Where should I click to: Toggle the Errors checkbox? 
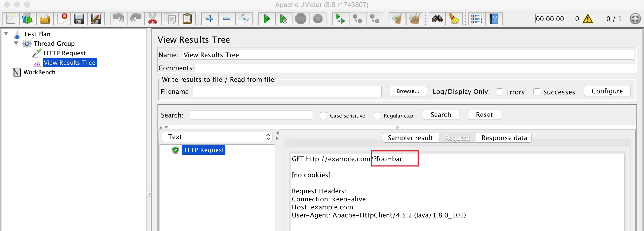coord(500,92)
